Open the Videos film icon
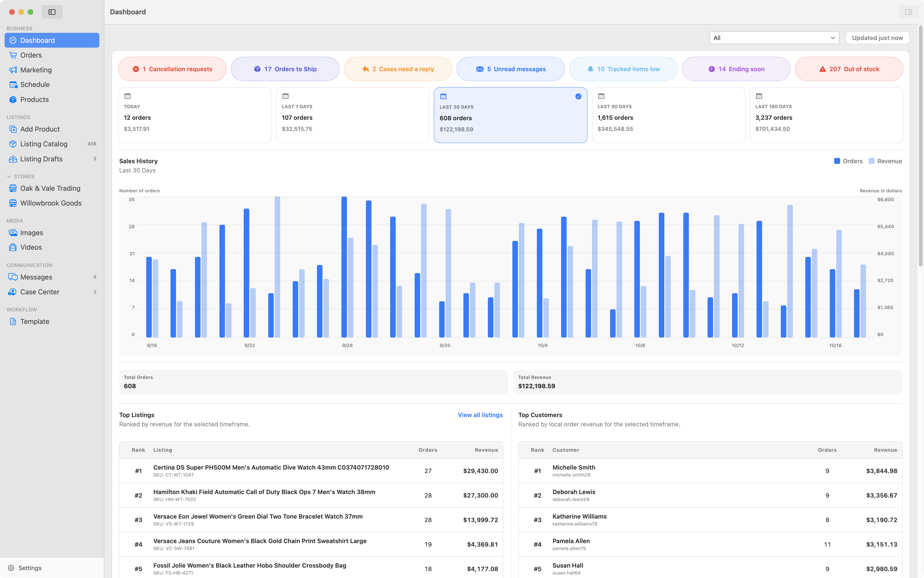 [x=13, y=247]
